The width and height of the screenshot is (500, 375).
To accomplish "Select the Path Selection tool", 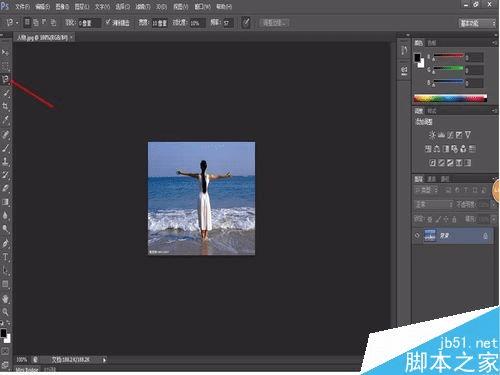I will pyautogui.click(x=5, y=270).
